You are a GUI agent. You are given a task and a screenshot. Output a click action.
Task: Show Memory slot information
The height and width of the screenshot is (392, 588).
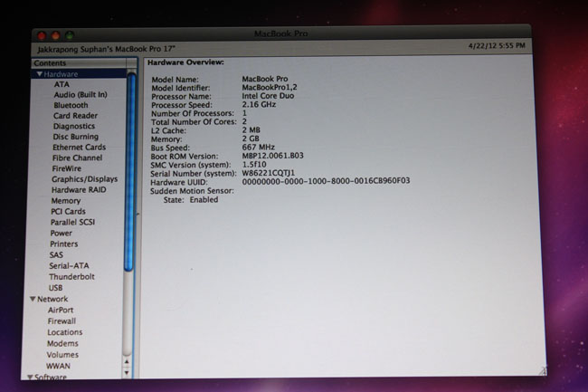66,201
